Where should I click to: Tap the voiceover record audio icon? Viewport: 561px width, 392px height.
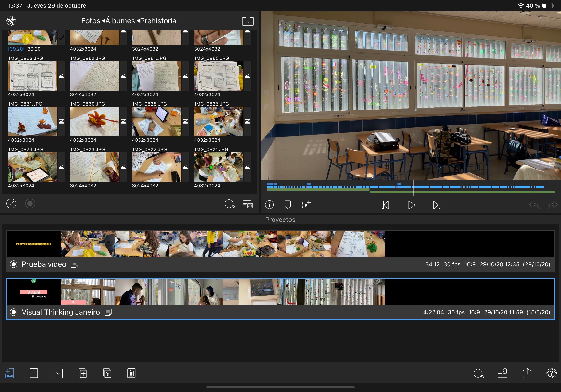click(x=306, y=204)
